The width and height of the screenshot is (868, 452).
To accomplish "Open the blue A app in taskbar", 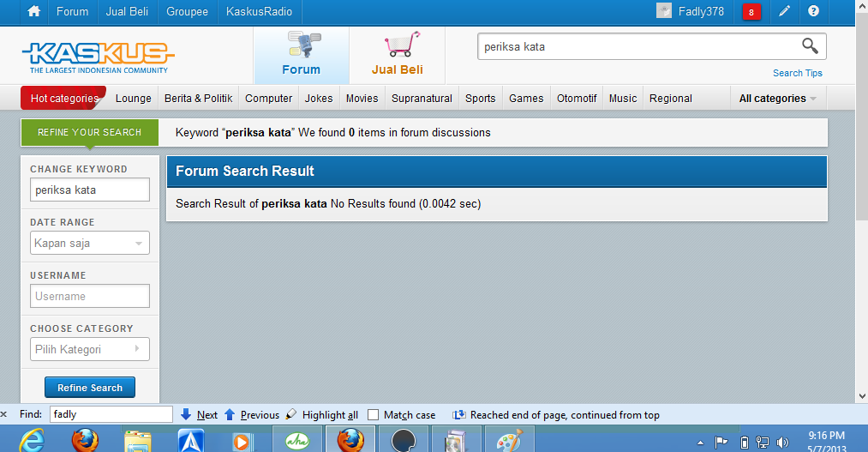I will tap(191, 441).
